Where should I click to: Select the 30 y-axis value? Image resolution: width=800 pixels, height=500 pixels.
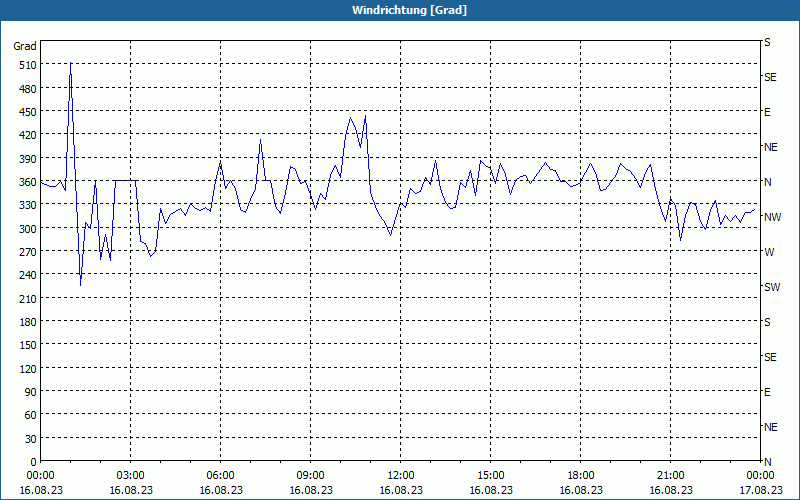tap(31, 439)
